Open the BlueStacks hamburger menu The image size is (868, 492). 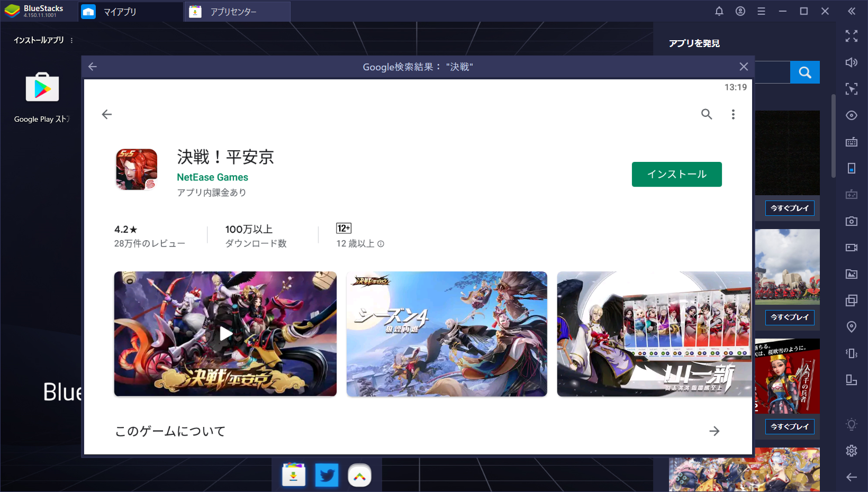762,11
